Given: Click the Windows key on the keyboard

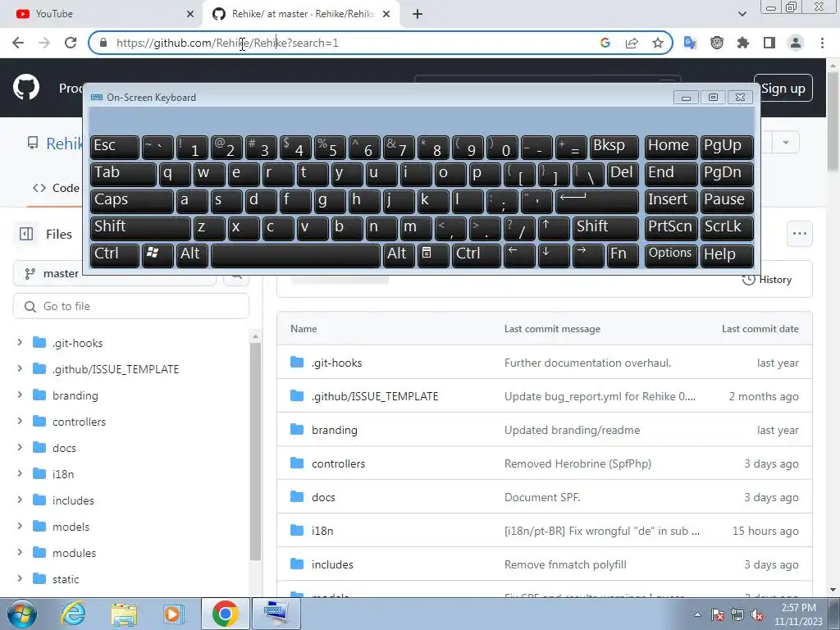Looking at the screenshot, I should point(157,254).
